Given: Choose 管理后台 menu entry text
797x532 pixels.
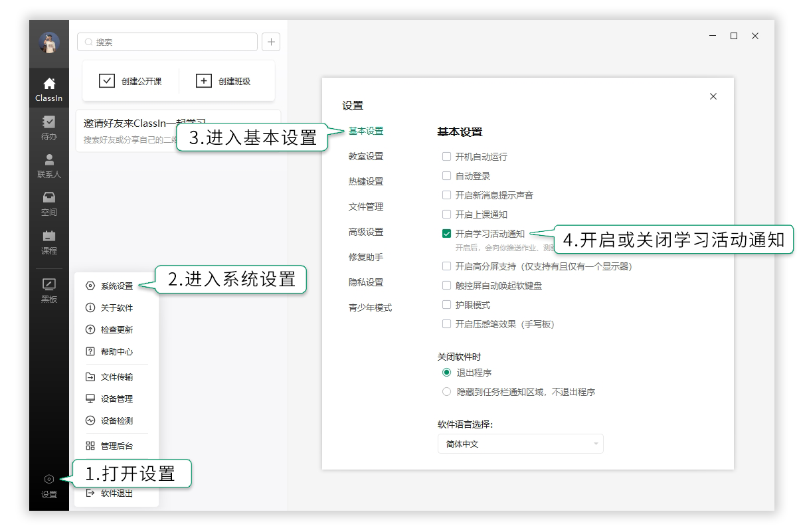Looking at the screenshot, I should [117, 446].
